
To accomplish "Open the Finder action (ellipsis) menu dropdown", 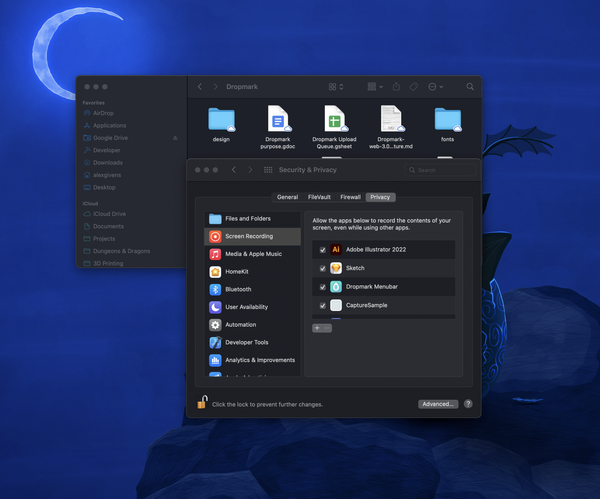I will (x=435, y=88).
